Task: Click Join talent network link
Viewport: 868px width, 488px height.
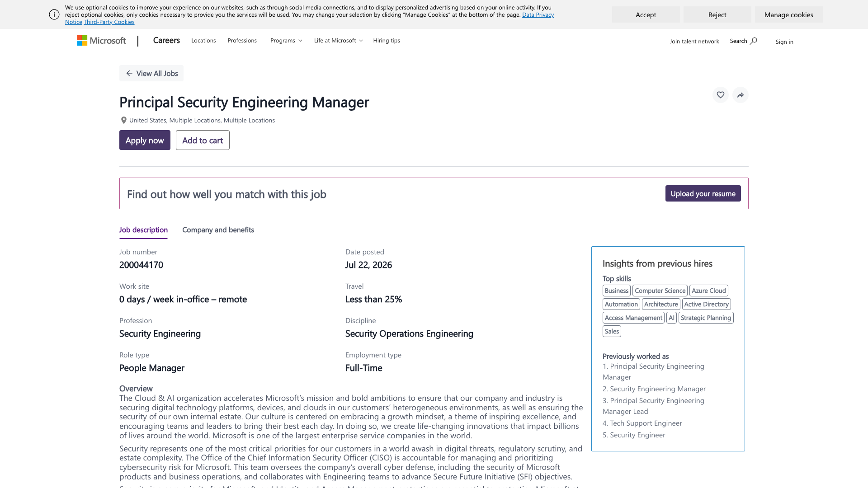Action: click(694, 42)
